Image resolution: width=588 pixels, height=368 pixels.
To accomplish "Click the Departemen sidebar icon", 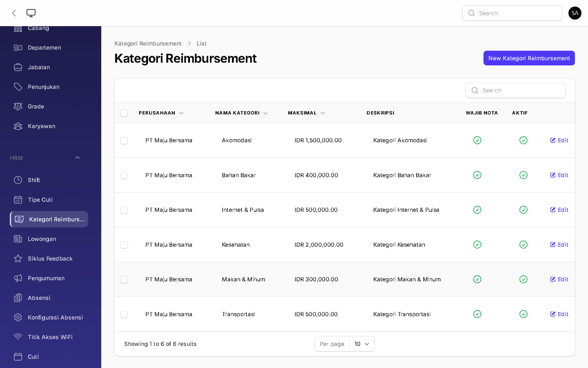I will (18, 48).
